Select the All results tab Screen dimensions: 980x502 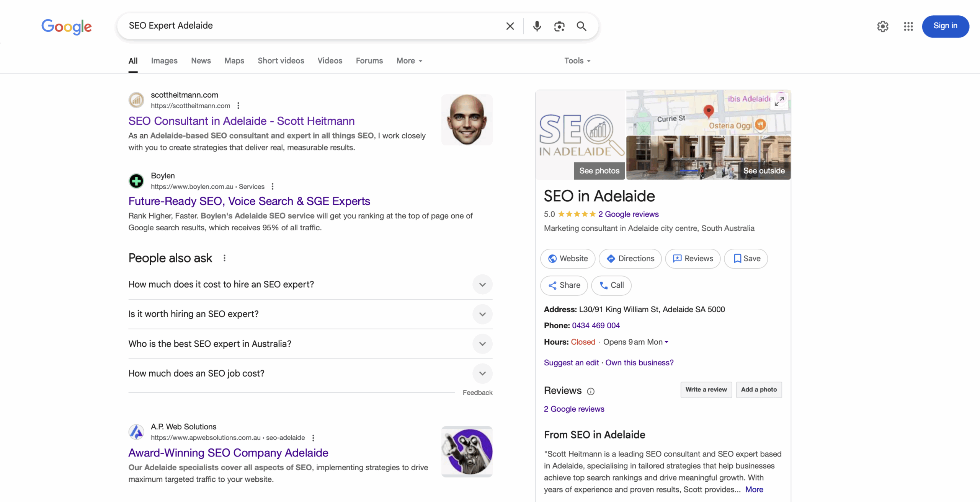tap(133, 60)
